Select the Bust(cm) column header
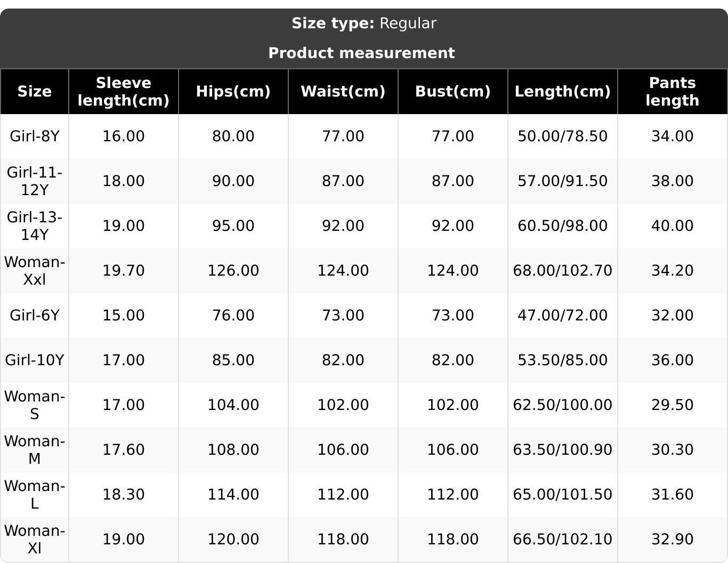This screenshot has height=563, width=728. tap(452, 91)
